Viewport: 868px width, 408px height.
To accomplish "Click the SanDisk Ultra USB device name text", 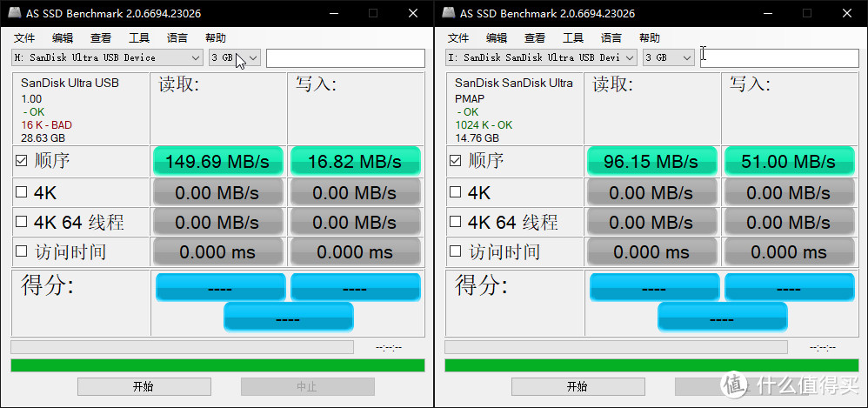I will (x=70, y=83).
